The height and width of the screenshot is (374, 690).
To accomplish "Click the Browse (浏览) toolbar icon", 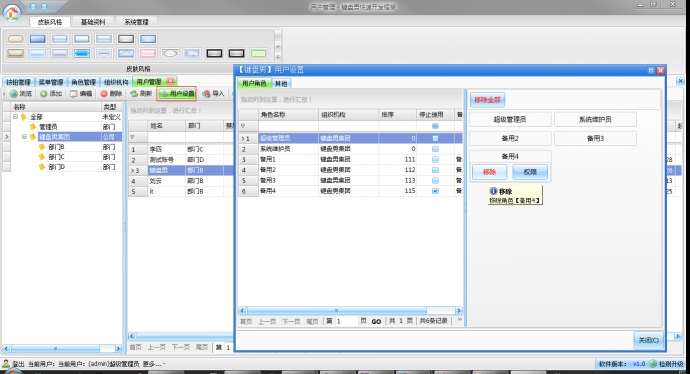I will click(x=14, y=94).
